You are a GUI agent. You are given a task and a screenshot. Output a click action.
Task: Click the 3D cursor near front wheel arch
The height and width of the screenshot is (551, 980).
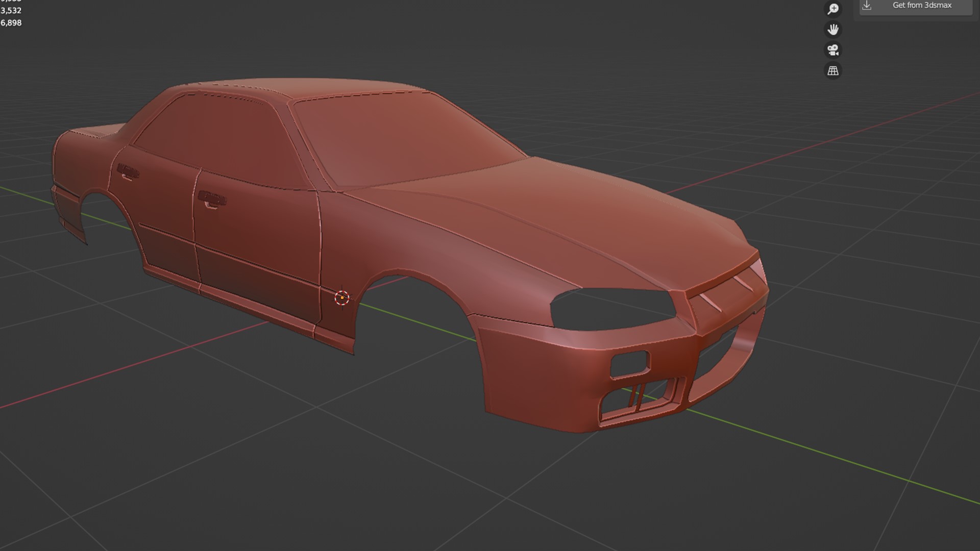pyautogui.click(x=342, y=298)
